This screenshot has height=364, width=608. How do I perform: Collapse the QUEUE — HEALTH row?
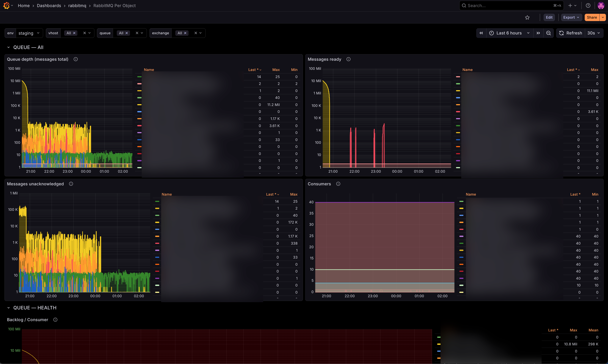[9, 308]
